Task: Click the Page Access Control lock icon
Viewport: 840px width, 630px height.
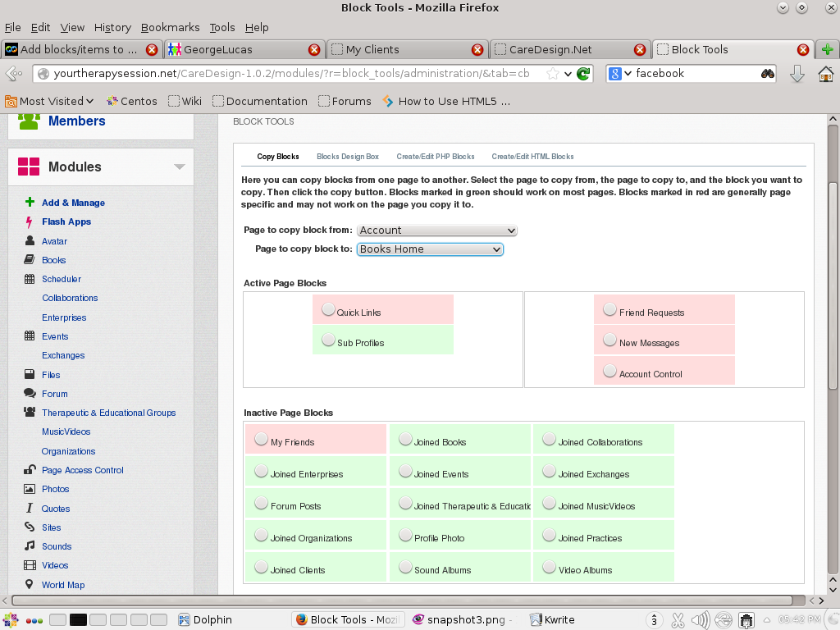Action: pyautogui.click(x=30, y=470)
